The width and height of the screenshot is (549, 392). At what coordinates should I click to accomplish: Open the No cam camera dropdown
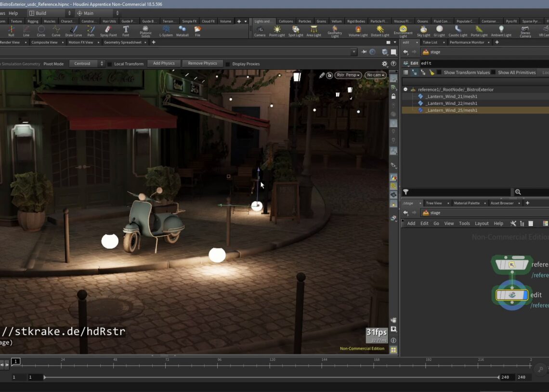coord(375,75)
